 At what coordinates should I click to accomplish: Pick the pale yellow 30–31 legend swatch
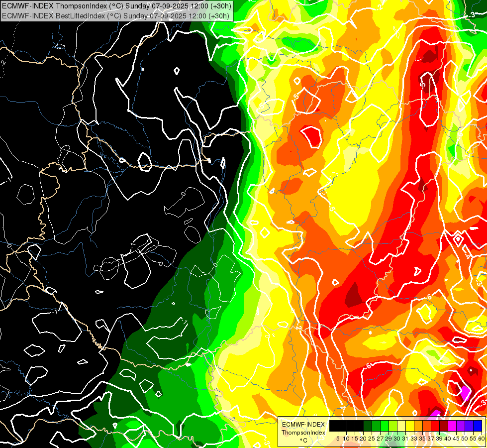[401, 426]
